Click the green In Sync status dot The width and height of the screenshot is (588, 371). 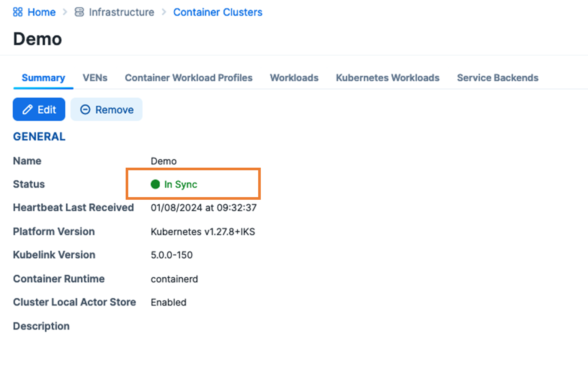pyautogui.click(x=155, y=184)
